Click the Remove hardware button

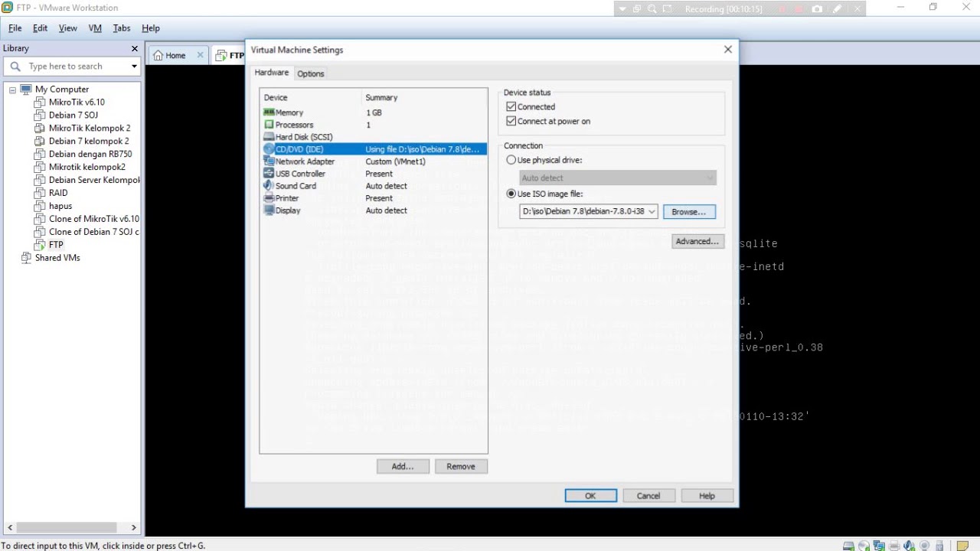461,466
